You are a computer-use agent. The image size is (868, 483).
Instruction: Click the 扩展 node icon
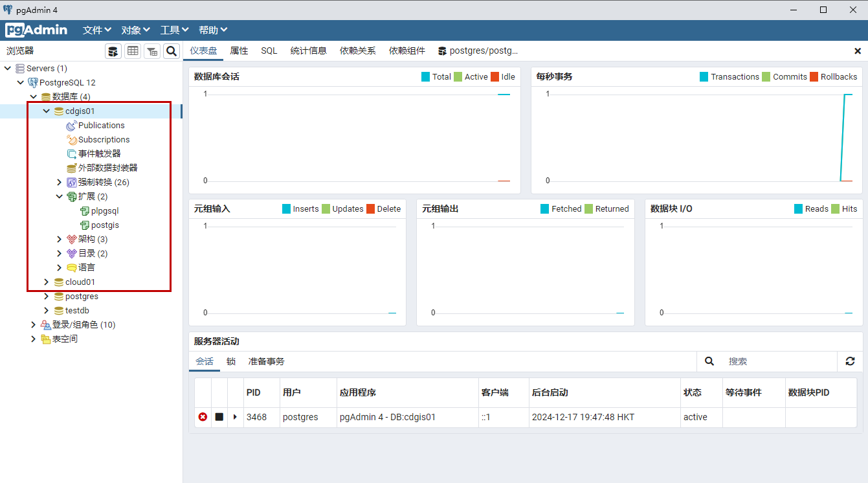pos(72,196)
